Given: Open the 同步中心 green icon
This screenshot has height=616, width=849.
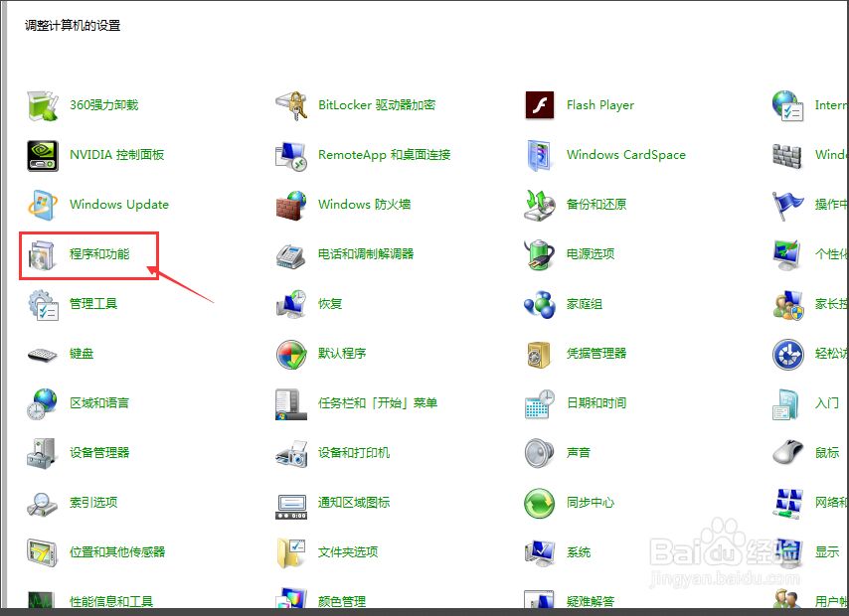Looking at the screenshot, I should point(539,503).
